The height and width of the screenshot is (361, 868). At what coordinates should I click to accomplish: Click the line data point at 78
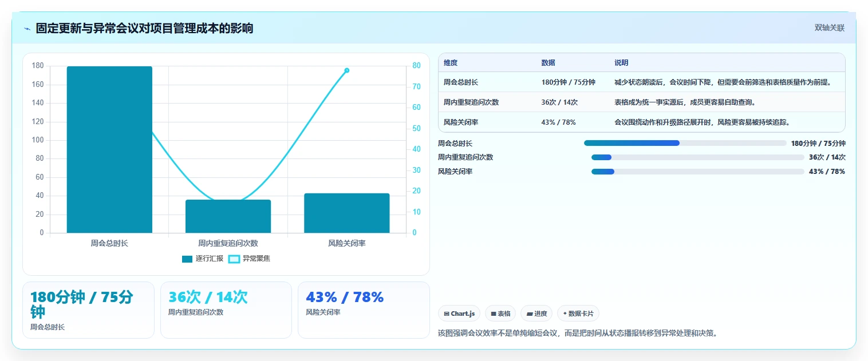347,70
